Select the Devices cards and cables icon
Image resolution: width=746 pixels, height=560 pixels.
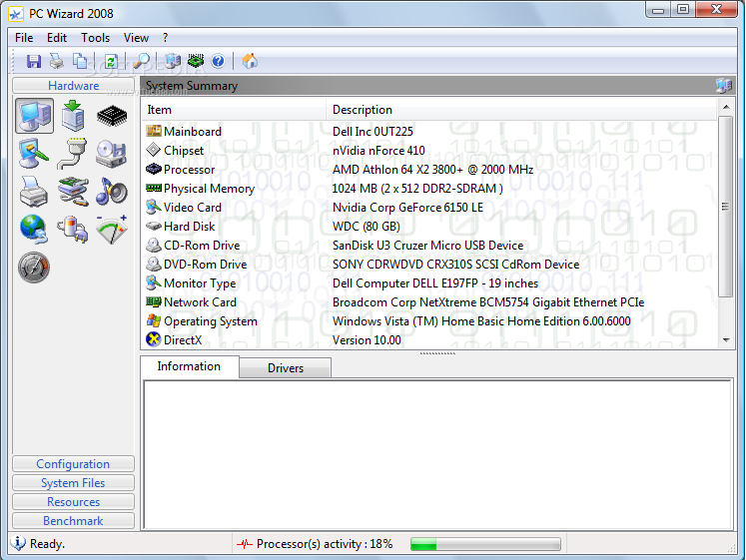(x=73, y=191)
